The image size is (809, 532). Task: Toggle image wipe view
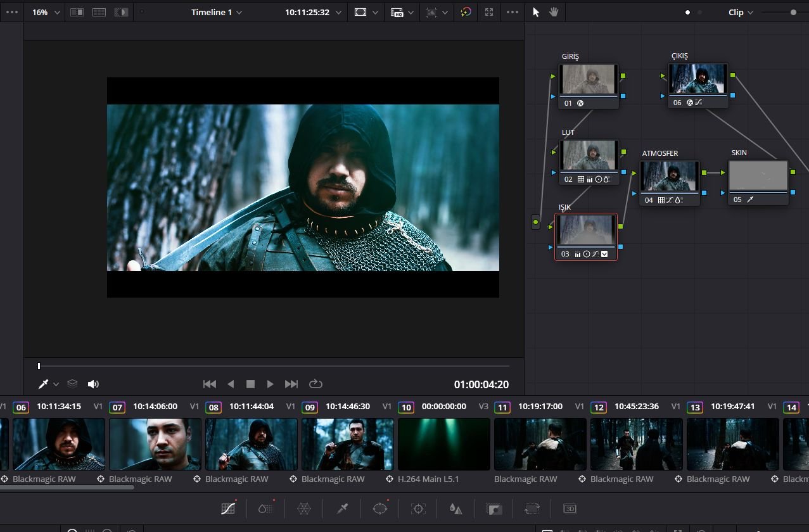pyautogui.click(x=77, y=12)
